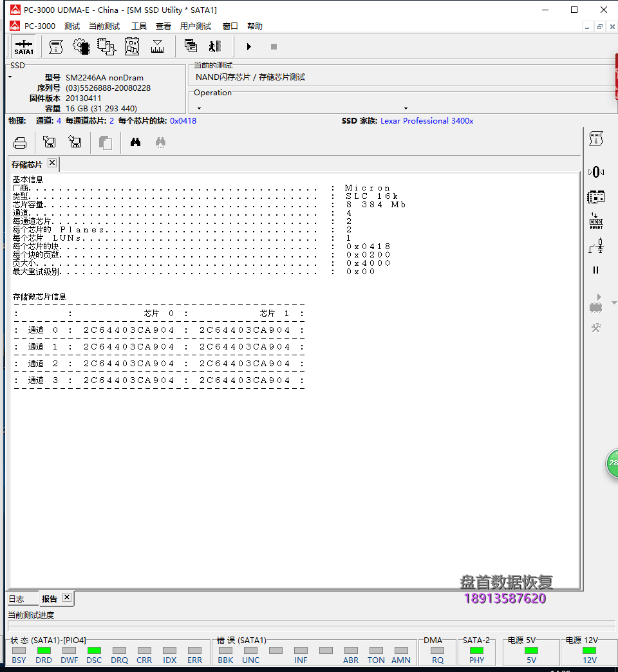618x672 pixels.
Task: Minimize the inner MDI child window
Action: [587, 26]
